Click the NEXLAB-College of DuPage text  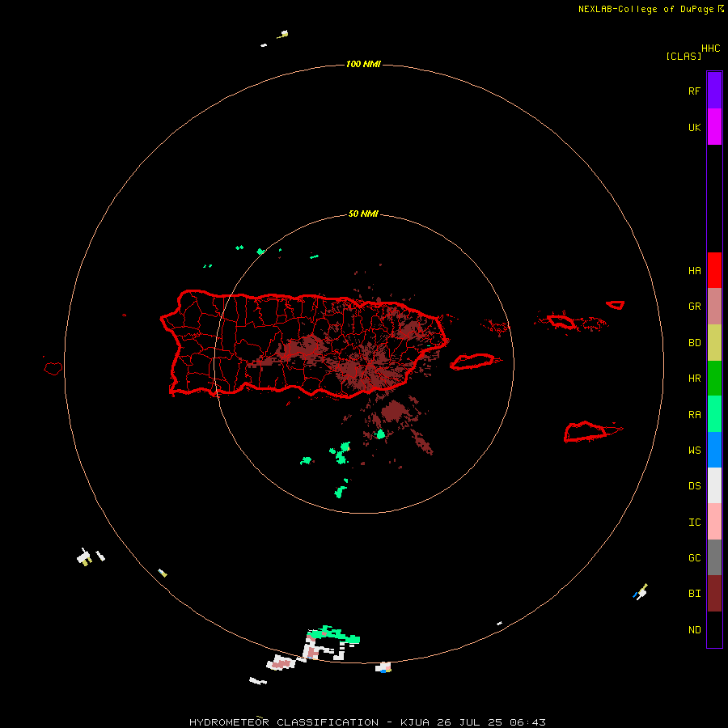[x=645, y=9]
